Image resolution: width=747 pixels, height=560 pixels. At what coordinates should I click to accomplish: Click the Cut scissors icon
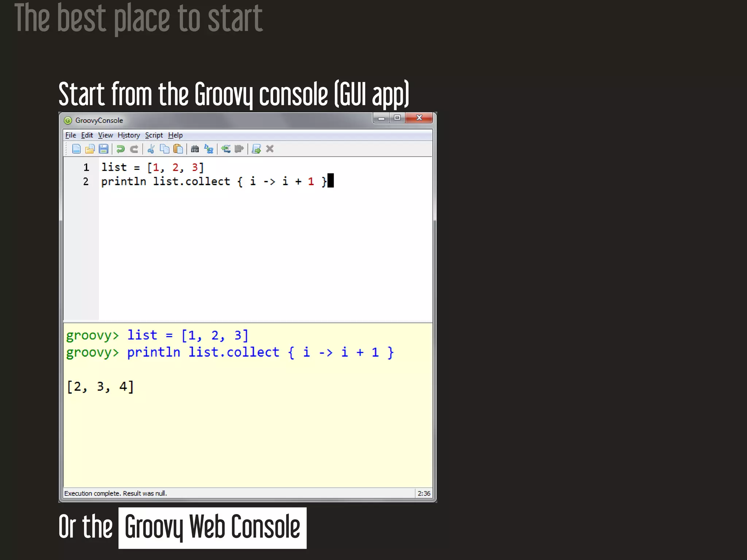pyautogui.click(x=151, y=149)
